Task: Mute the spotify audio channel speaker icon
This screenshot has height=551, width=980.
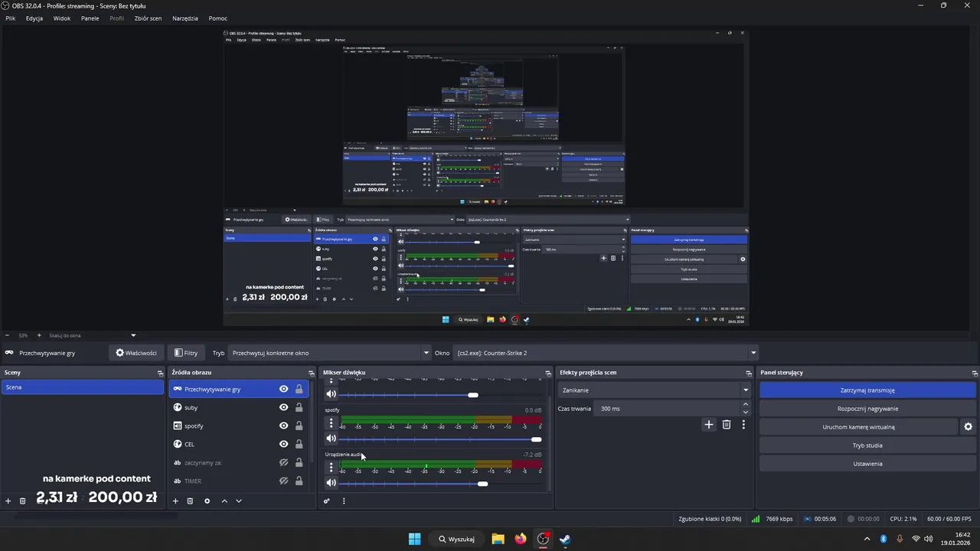Action: click(331, 439)
